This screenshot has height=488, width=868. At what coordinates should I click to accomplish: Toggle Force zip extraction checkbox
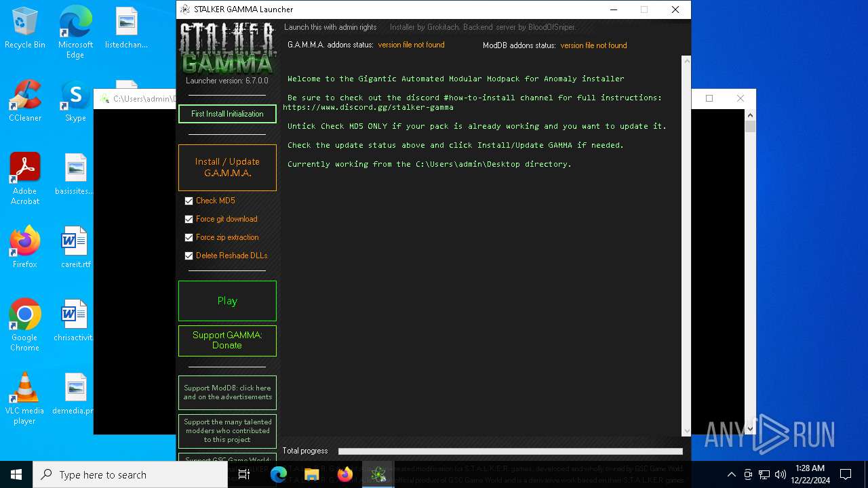pyautogui.click(x=189, y=237)
